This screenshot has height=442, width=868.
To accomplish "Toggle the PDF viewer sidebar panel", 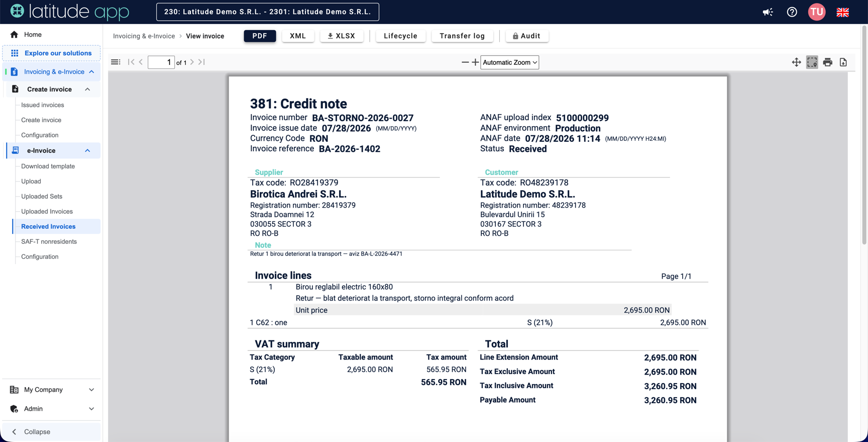I will [116, 62].
